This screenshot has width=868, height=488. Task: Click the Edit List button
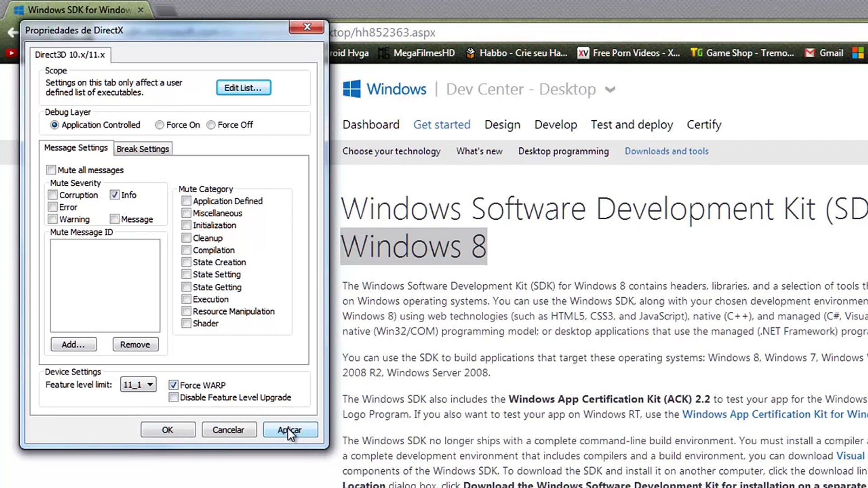pos(243,88)
